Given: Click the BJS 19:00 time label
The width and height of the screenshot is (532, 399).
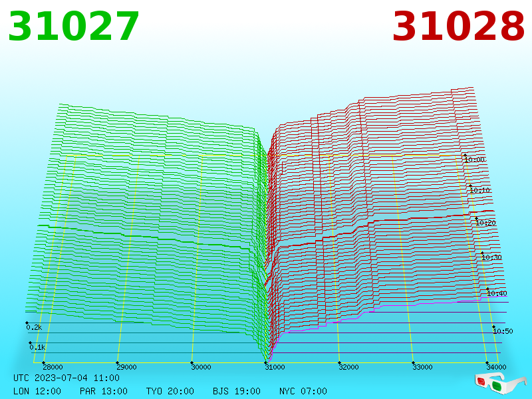Looking at the screenshot, I should (237, 391).
